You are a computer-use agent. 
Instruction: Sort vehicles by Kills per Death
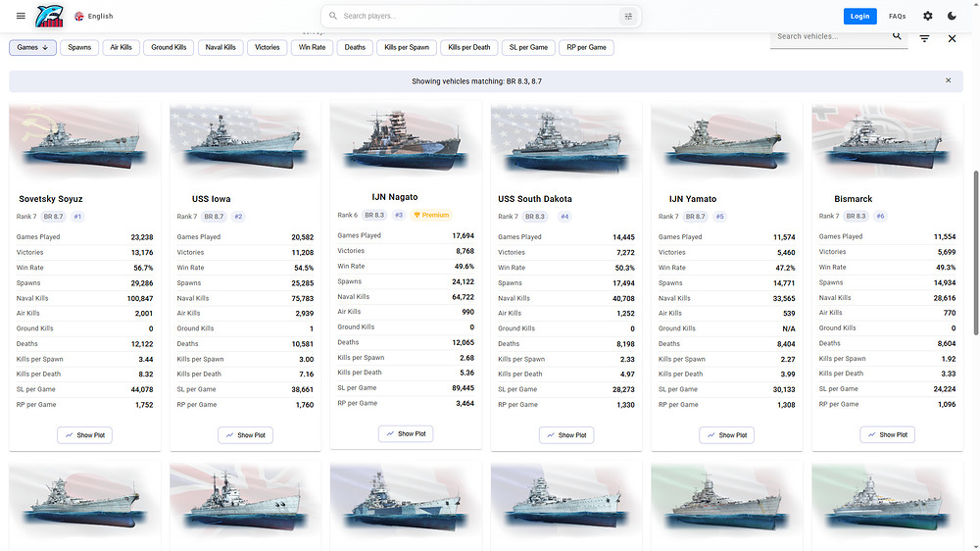coord(468,47)
